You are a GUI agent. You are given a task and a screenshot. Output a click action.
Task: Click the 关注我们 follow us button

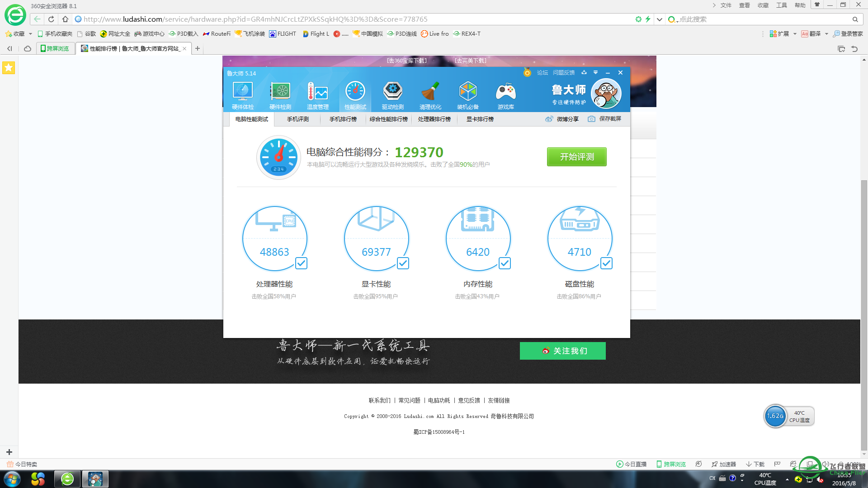click(562, 351)
